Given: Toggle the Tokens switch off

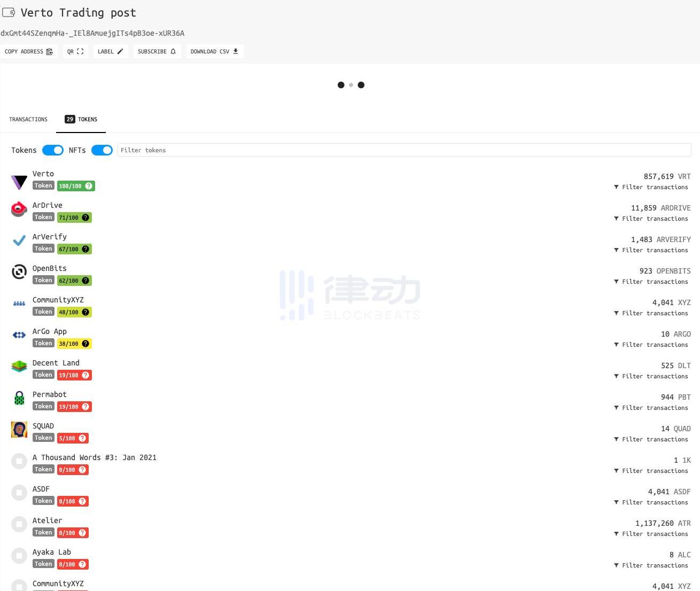Looking at the screenshot, I should pyautogui.click(x=53, y=150).
